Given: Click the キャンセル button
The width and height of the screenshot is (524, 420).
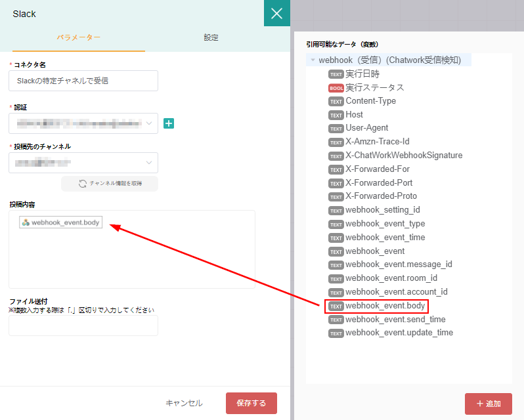Looking at the screenshot, I should 184,404.
